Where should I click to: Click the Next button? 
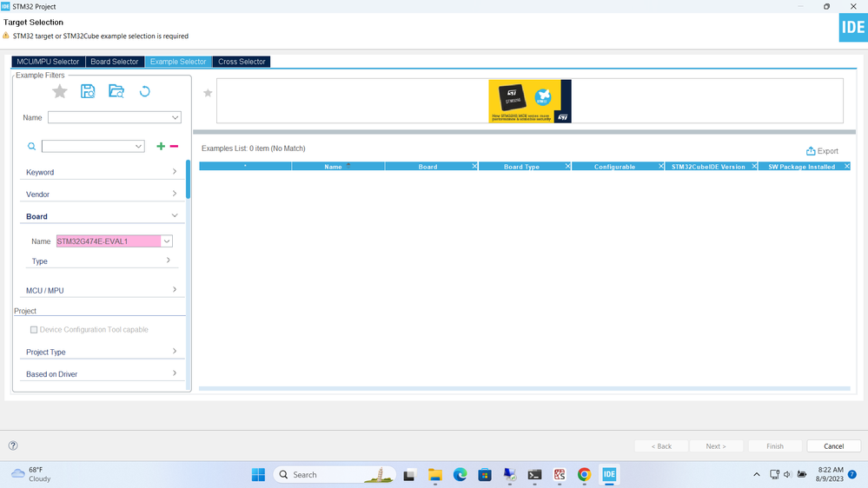click(x=716, y=446)
